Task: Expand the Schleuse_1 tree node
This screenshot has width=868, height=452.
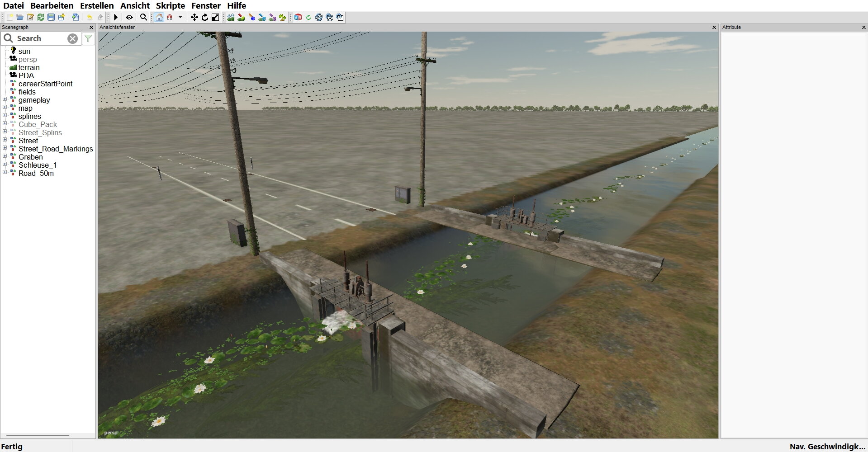Action: tap(5, 165)
